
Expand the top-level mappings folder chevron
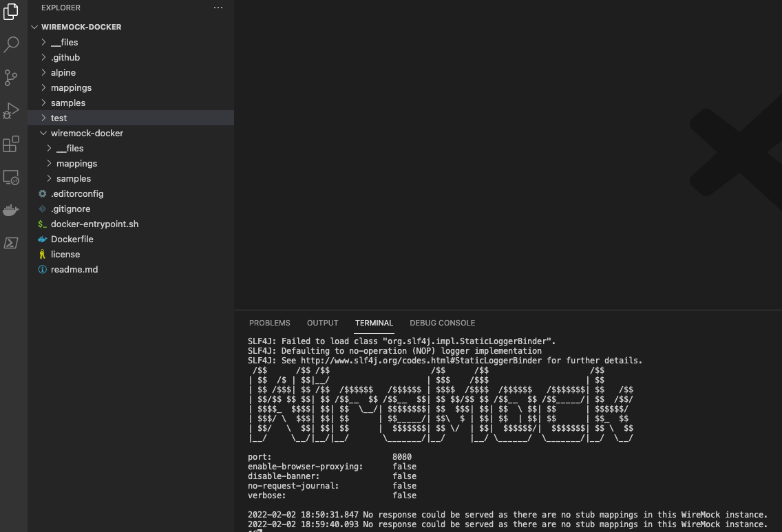point(43,87)
